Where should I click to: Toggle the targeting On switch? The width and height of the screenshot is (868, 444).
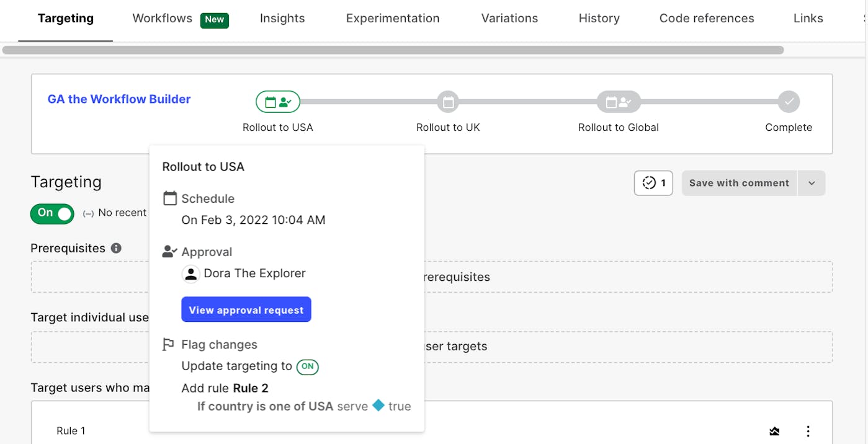(52, 214)
